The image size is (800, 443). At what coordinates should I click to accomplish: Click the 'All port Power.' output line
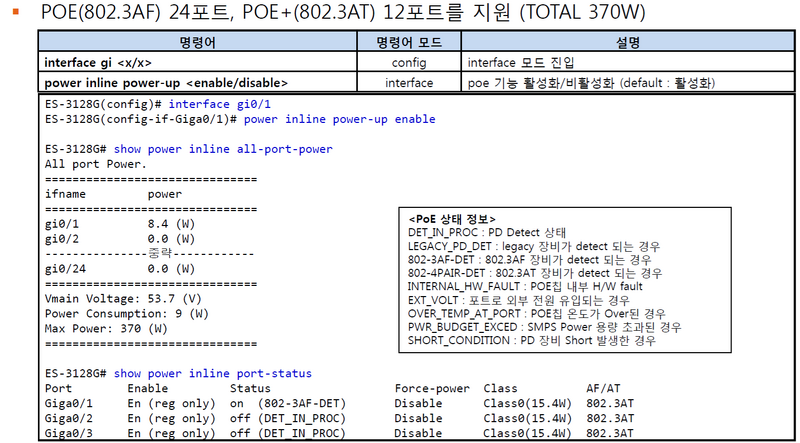point(96,164)
